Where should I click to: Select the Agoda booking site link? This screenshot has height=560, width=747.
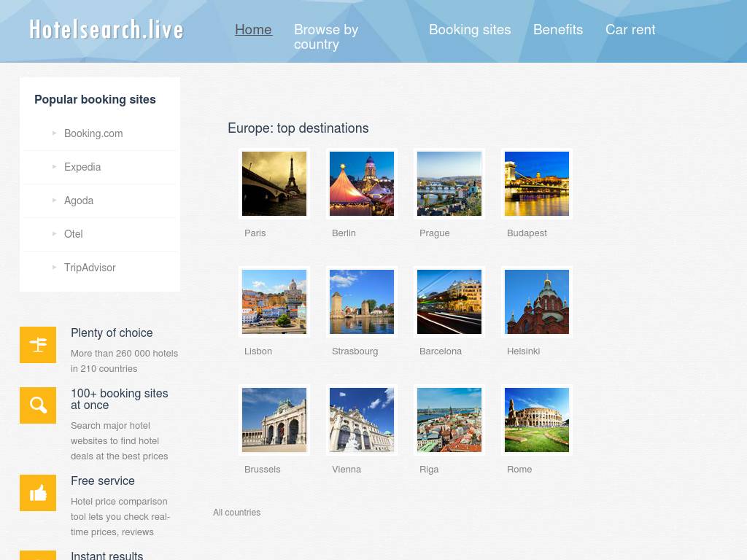tap(79, 201)
